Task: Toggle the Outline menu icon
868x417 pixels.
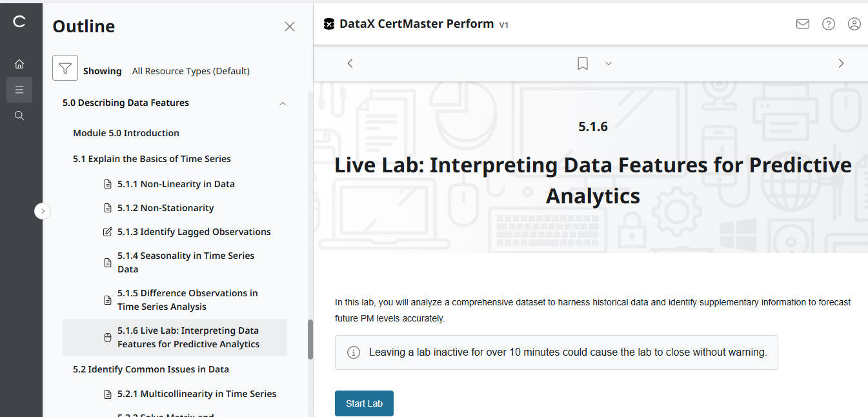Action: pyautogui.click(x=19, y=90)
